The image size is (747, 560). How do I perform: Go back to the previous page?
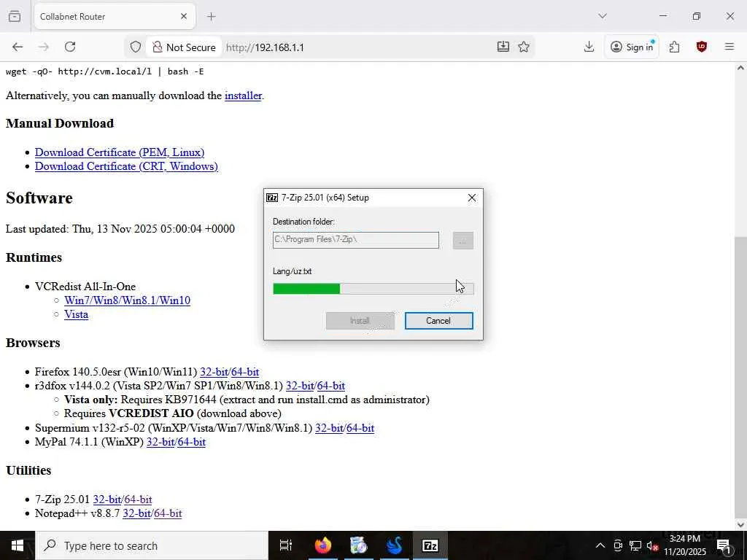click(x=18, y=47)
